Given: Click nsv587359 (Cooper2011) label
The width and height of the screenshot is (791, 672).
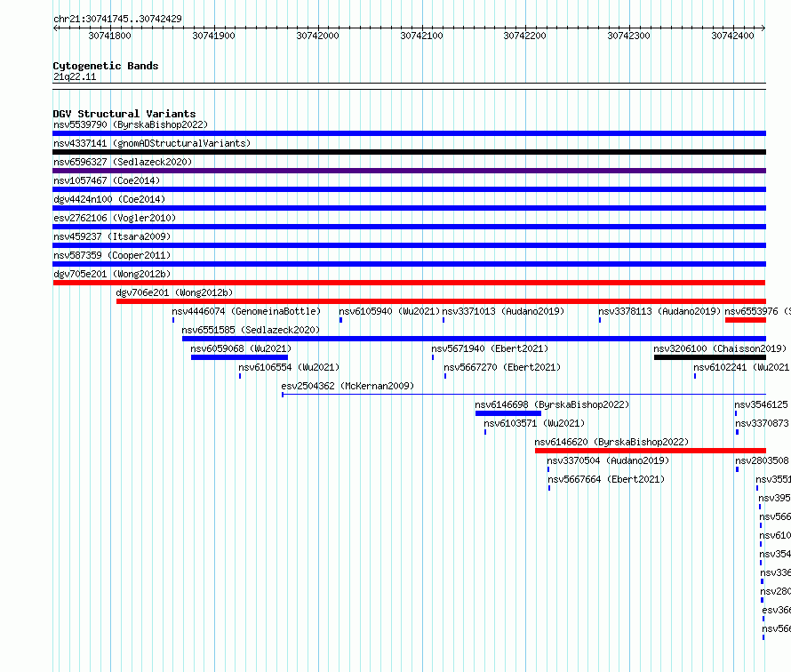Looking at the screenshot, I should (x=112, y=255).
